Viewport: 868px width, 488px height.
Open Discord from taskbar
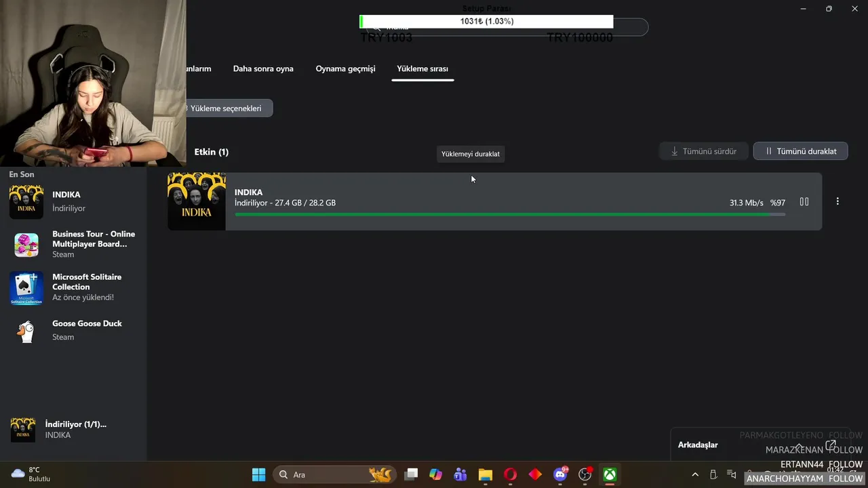[x=560, y=474]
